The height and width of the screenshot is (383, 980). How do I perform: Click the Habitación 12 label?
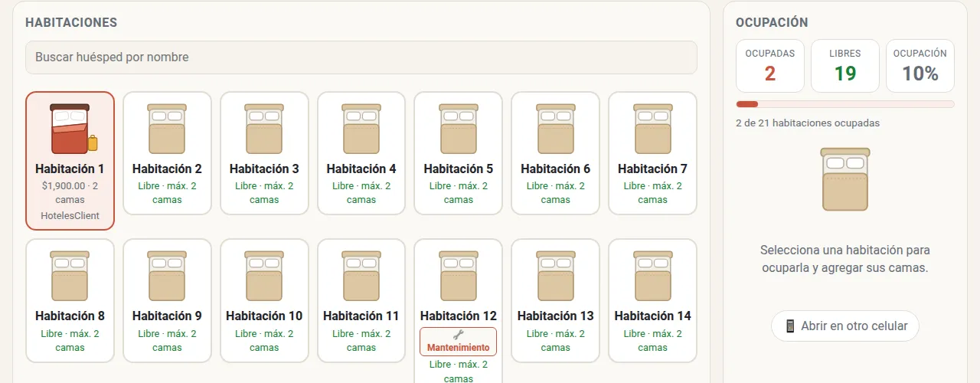(x=459, y=316)
